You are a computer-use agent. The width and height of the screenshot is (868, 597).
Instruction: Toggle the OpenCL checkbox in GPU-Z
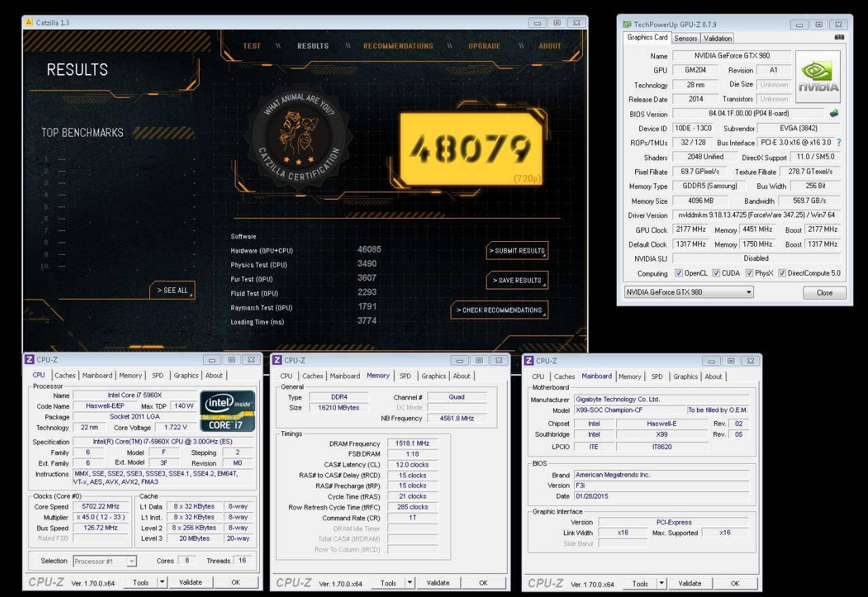[679, 273]
